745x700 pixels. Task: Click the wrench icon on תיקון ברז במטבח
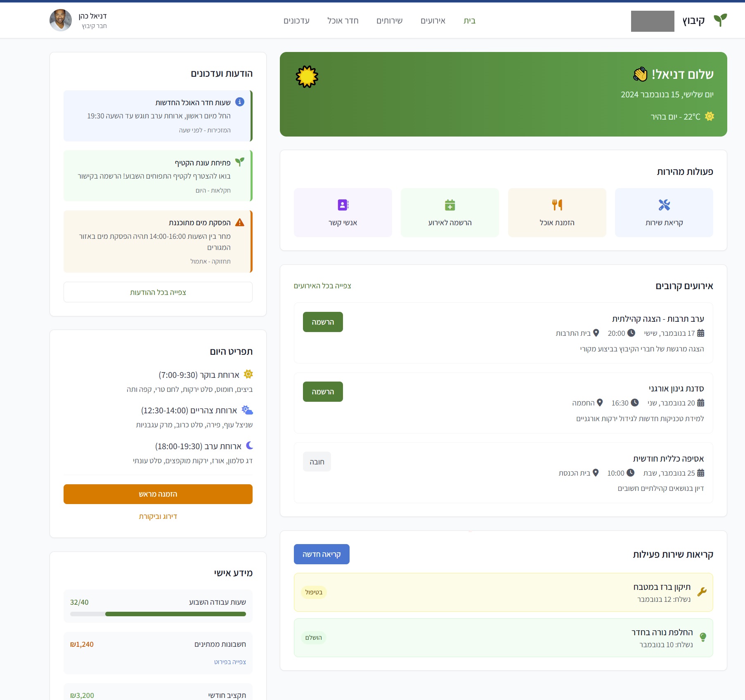(x=702, y=592)
